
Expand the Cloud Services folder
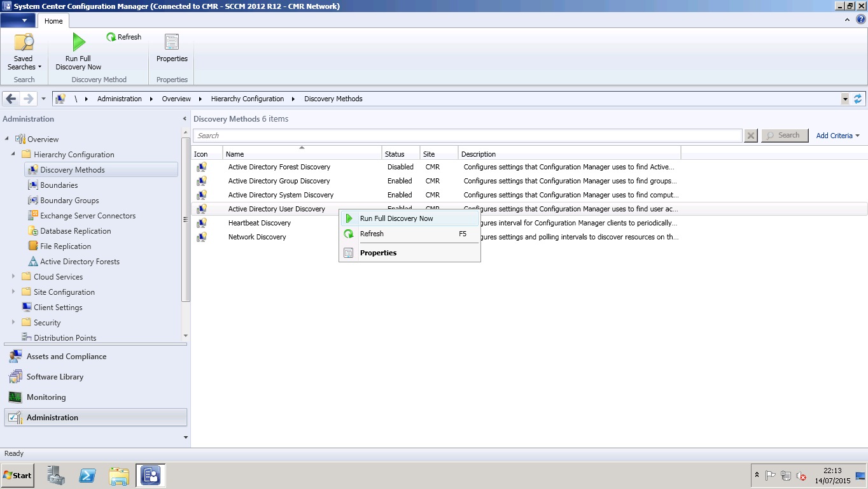point(13,277)
